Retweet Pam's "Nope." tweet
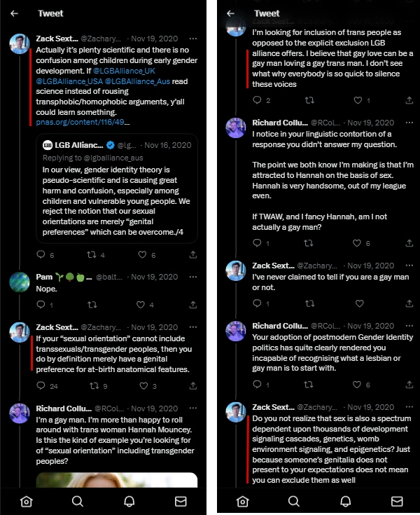The image size is (420, 515). coord(92,305)
